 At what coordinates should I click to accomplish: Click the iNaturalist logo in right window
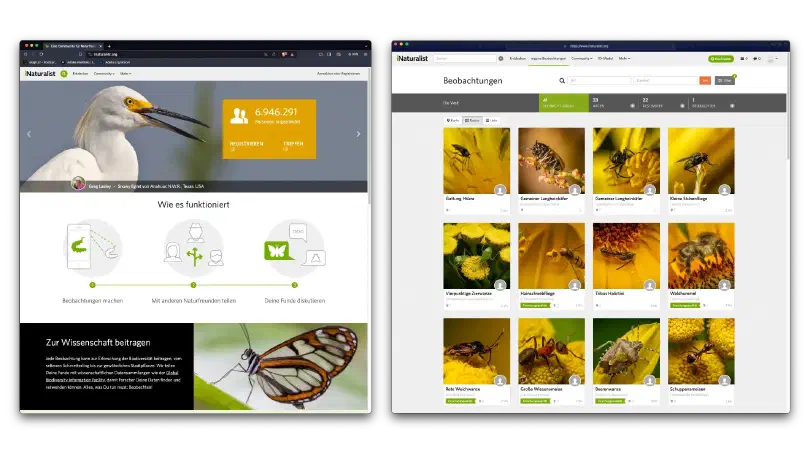[x=412, y=59]
